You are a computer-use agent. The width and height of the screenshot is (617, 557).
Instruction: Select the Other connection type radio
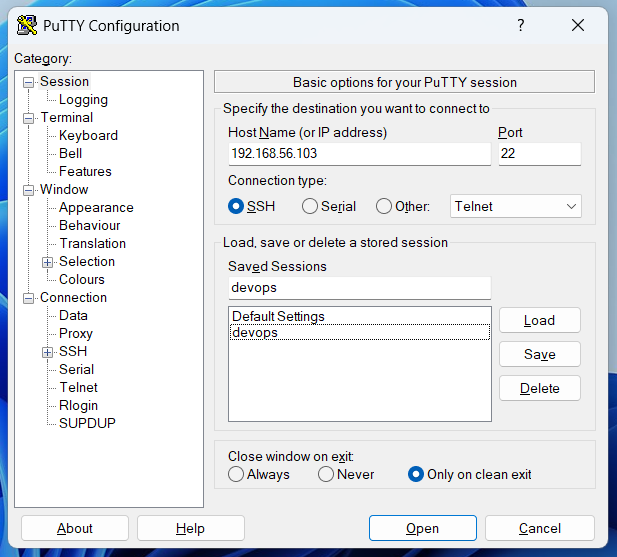tap(384, 206)
